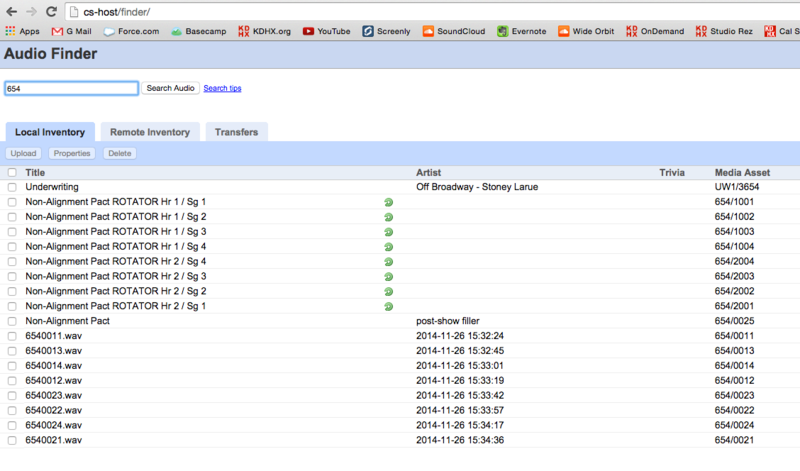This screenshot has width=800, height=471.
Task: Open the Transfers tab
Action: pos(236,132)
